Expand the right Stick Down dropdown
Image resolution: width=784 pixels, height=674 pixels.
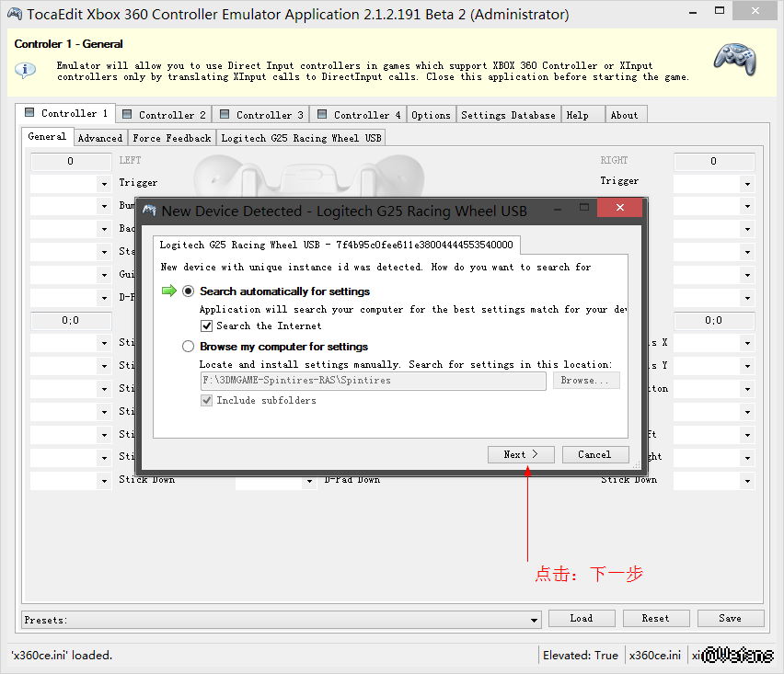coord(747,481)
